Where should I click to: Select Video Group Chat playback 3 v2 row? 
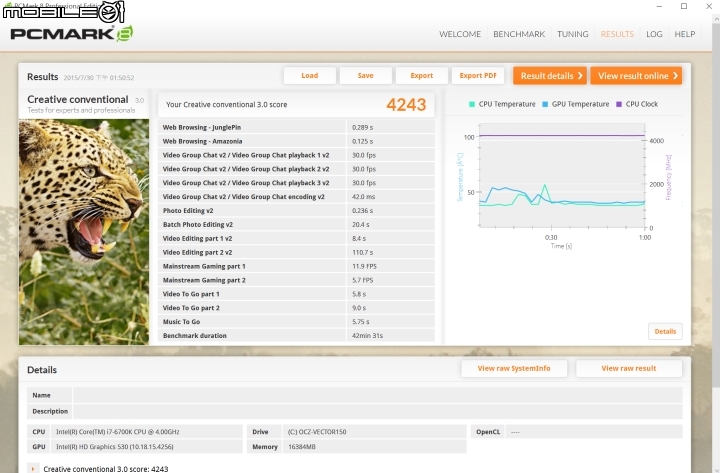click(296, 183)
